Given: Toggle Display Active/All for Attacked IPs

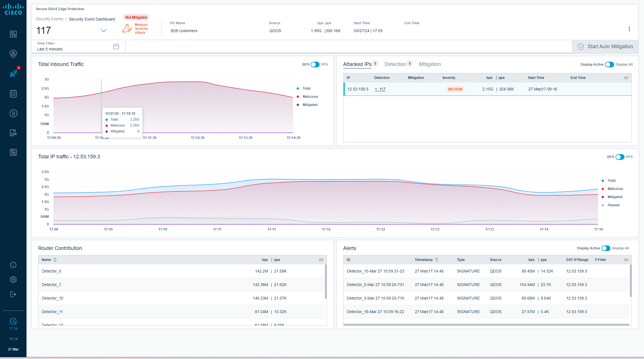Looking at the screenshot, I should [x=609, y=65].
